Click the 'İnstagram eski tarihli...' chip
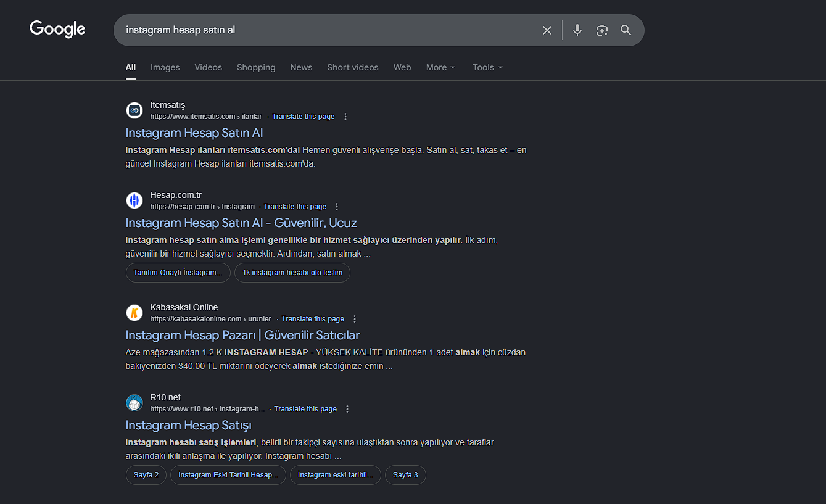Viewport: 826px width, 504px height. (336, 475)
